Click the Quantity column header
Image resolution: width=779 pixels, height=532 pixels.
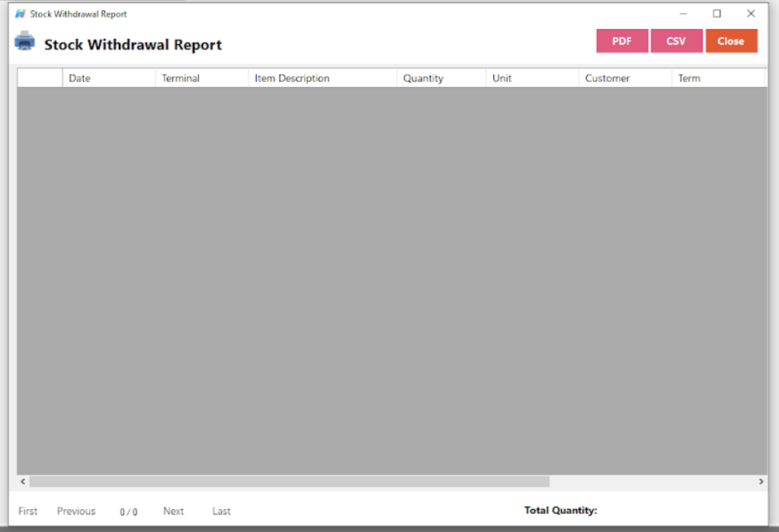(441, 78)
